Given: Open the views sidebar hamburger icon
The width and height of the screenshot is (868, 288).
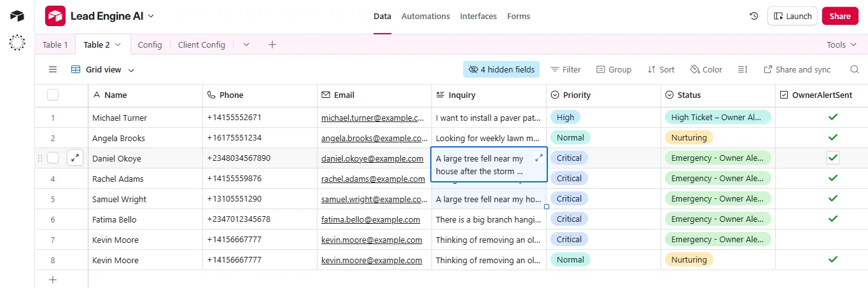Looking at the screenshot, I should coord(53,69).
